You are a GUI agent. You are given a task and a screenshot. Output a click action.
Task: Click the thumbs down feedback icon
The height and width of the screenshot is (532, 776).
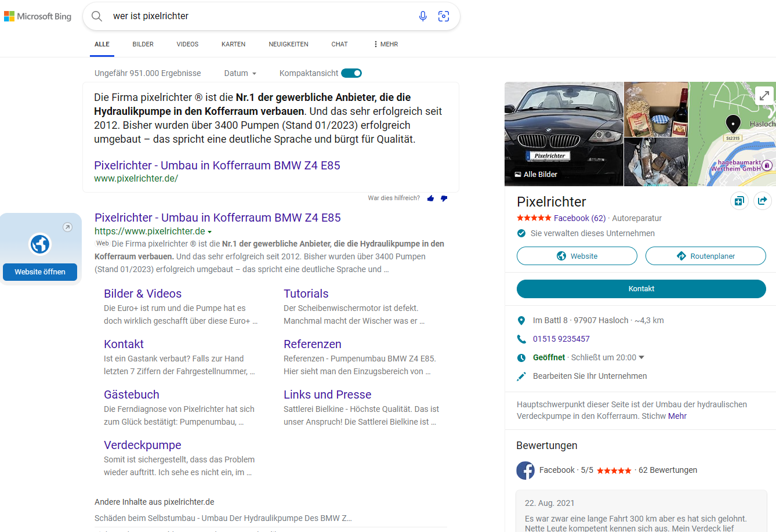tap(444, 198)
